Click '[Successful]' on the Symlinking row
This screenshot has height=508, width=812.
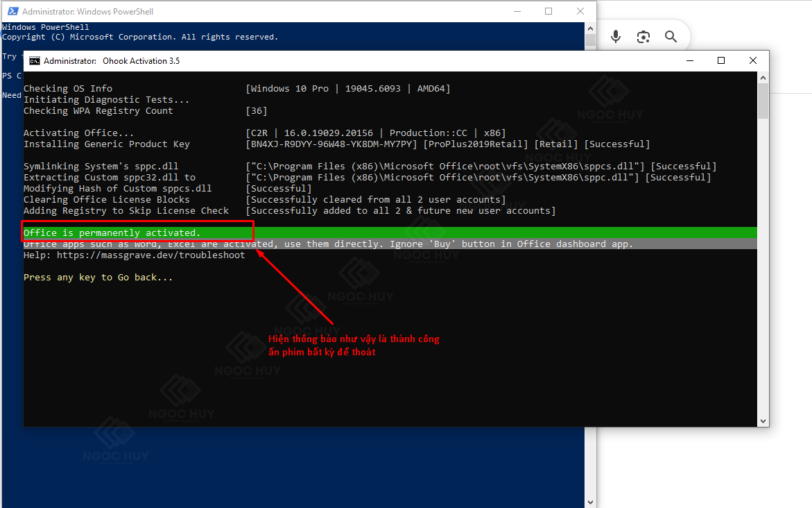pyautogui.click(x=684, y=167)
